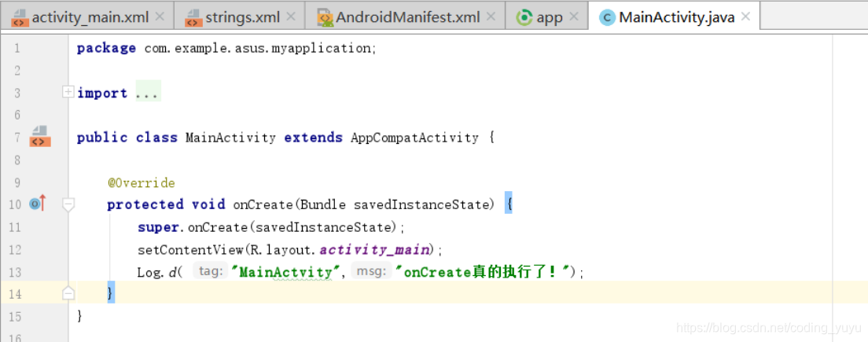Viewport: 868px width, 342px height.
Task: Click the msg: parameter hint
Action: (x=371, y=271)
